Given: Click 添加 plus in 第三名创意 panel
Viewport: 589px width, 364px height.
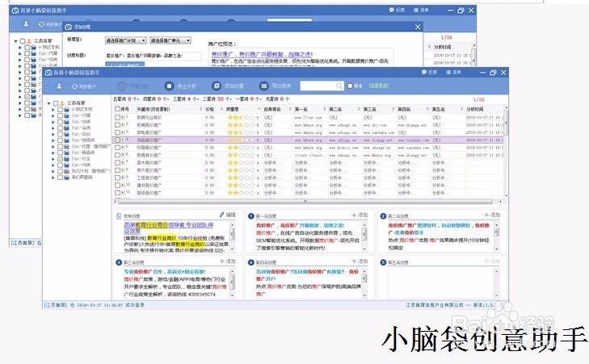Looking at the screenshot, I should point(228,261).
